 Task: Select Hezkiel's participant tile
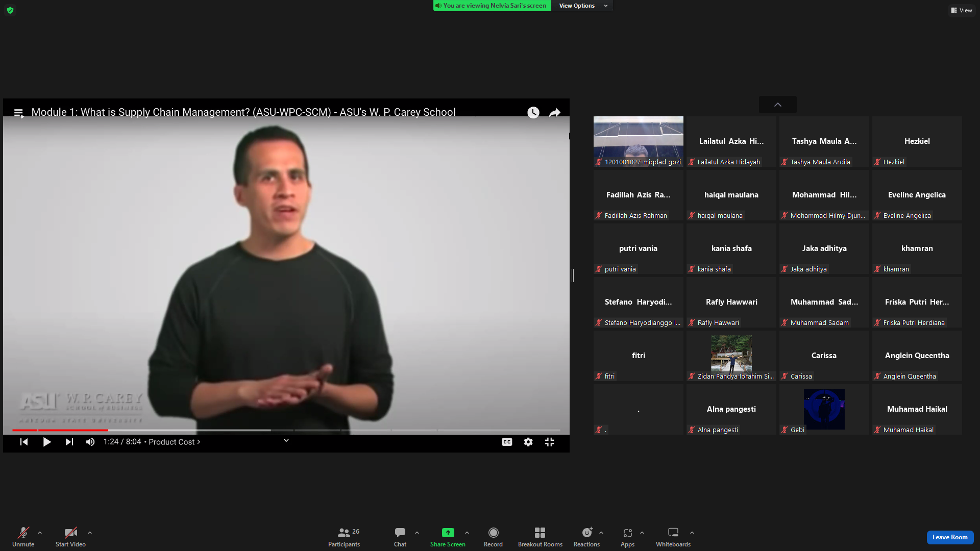[x=917, y=141]
